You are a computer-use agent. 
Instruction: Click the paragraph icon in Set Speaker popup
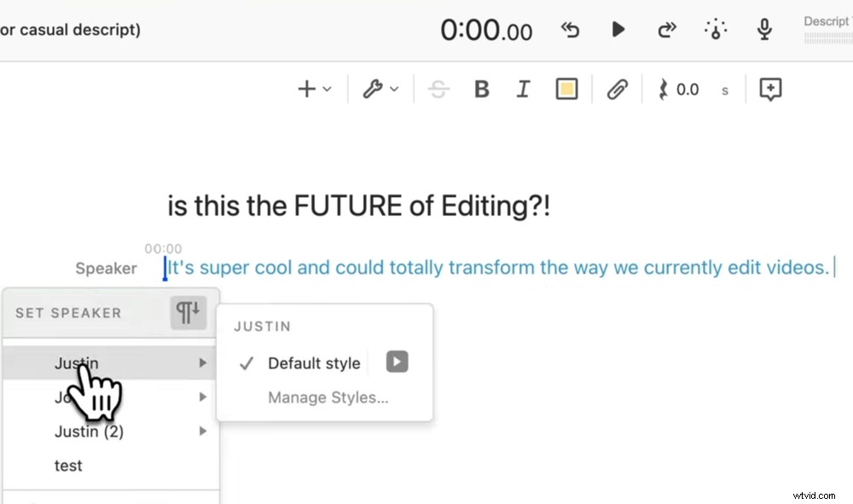(x=188, y=313)
